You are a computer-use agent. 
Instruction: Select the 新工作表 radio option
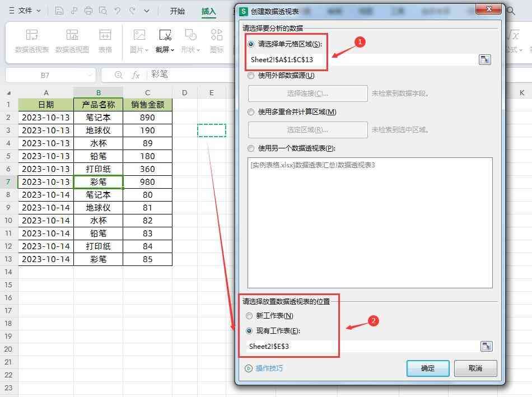[250, 316]
